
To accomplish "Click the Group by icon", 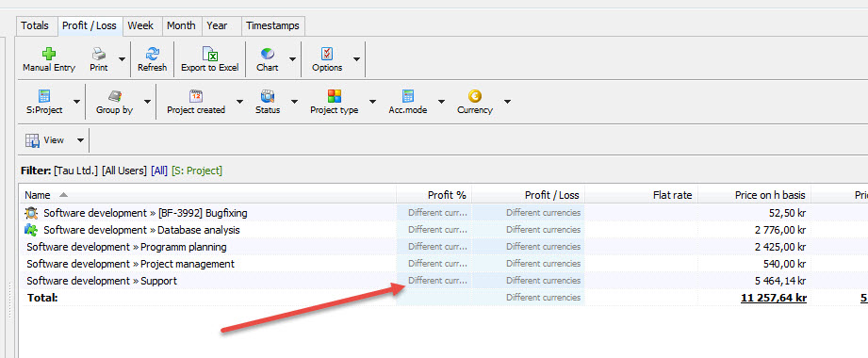I will click(115, 96).
